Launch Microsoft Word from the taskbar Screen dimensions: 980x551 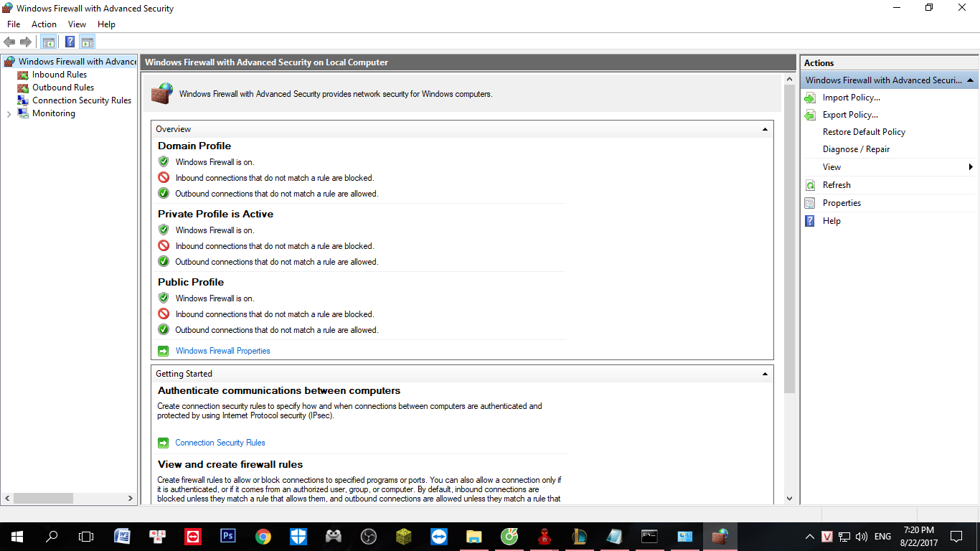pyautogui.click(x=122, y=536)
